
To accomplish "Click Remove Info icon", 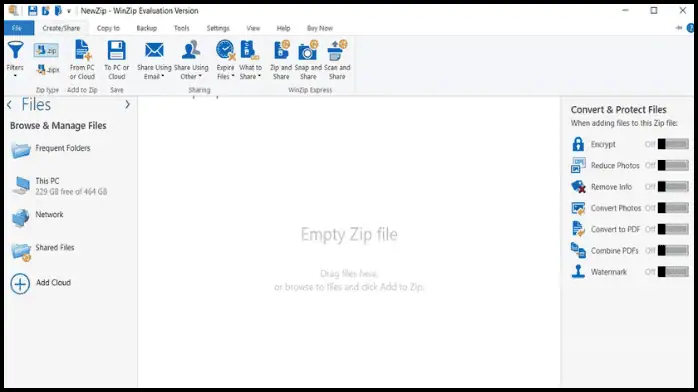I will tap(578, 187).
